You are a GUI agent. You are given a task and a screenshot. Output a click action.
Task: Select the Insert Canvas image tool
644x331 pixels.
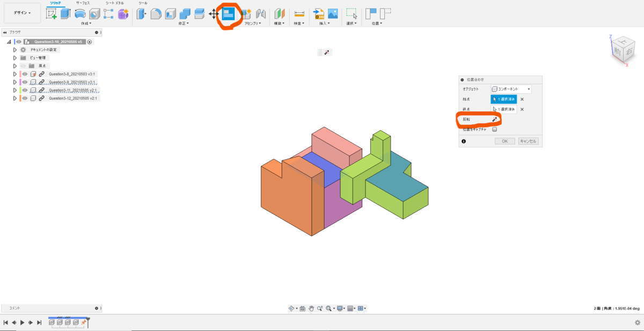pyautogui.click(x=333, y=14)
